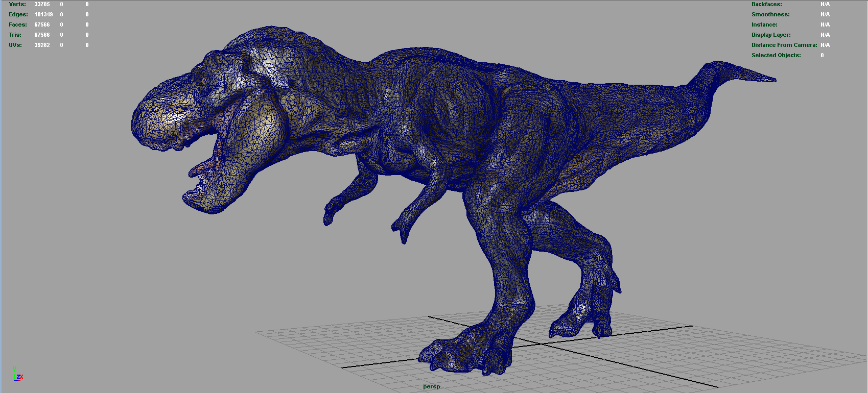Screen dimensions: 868x393
Task: Click the Faces: heads-up label
Action: click(18, 24)
